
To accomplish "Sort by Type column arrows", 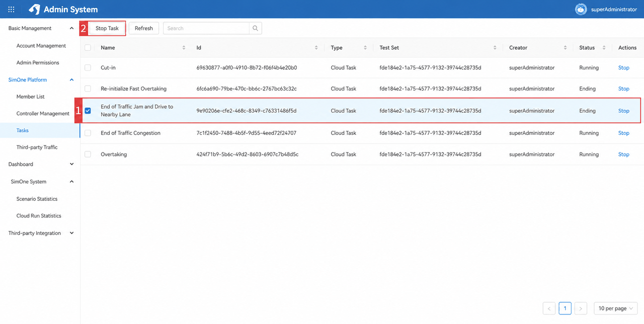I will coord(365,48).
